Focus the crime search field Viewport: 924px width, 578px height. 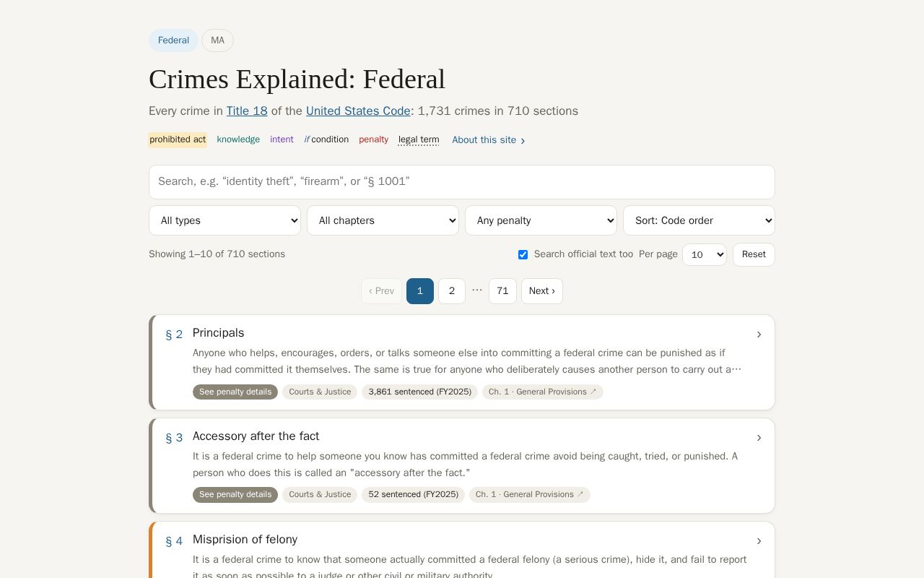click(462, 182)
